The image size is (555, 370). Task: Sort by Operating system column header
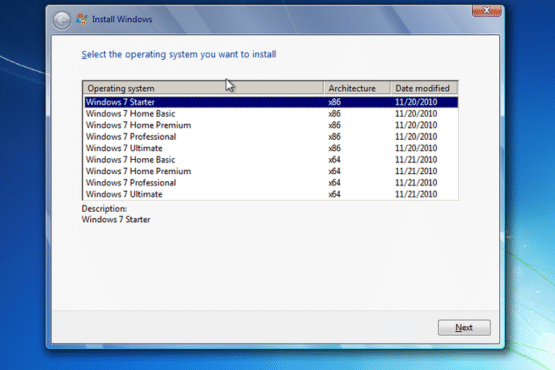(203, 88)
